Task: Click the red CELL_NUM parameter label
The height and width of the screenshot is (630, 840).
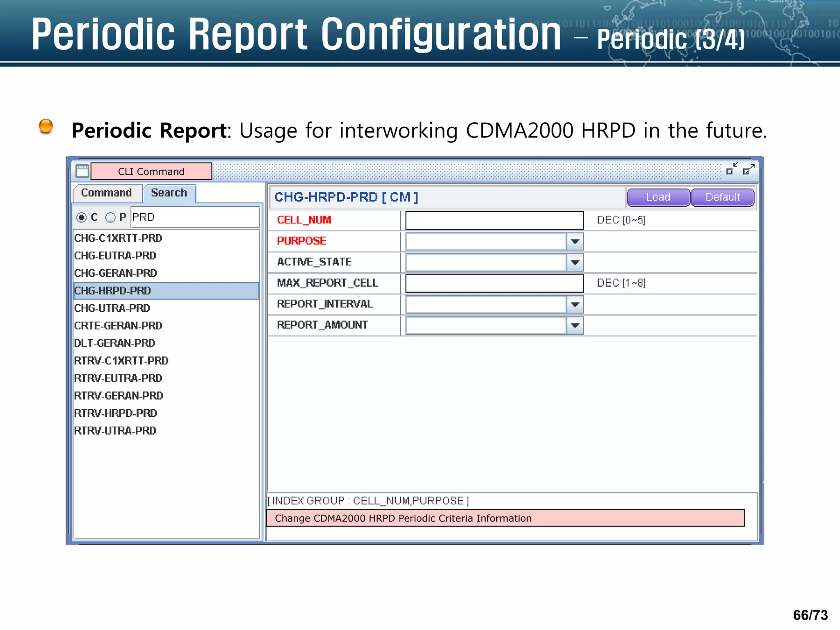Action: (x=304, y=220)
